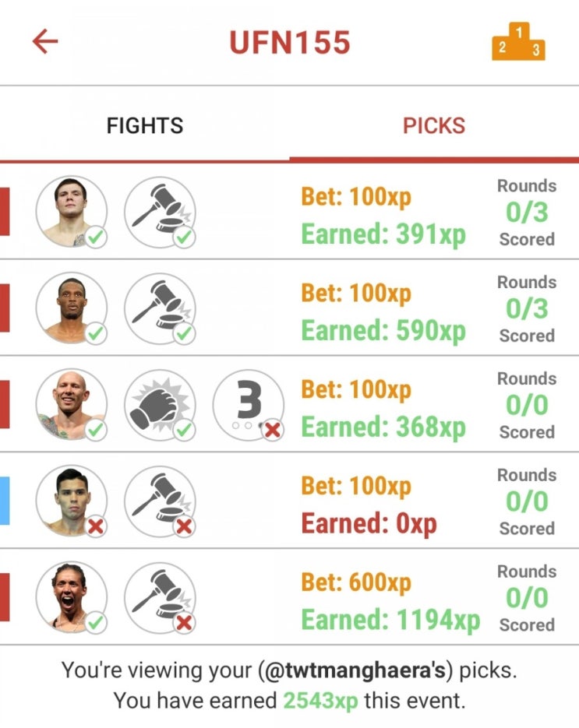Tap Rounds 0/3 Scored in 391xp row
Screen dimensions: 579x728
[x=527, y=213]
